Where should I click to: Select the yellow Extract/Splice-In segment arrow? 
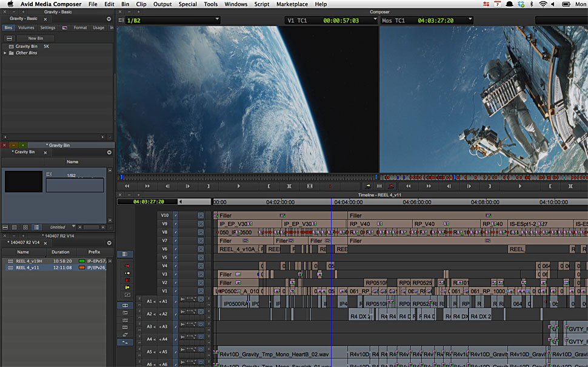[x=127, y=273]
